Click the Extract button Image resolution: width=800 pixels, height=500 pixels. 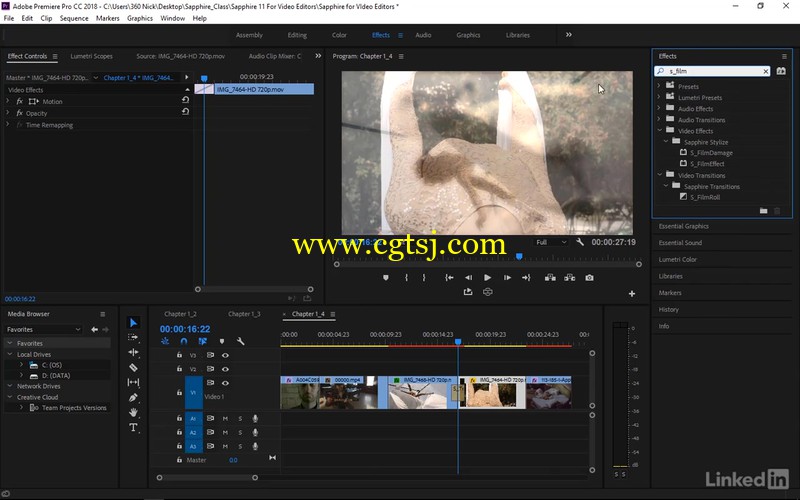point(569,278)
